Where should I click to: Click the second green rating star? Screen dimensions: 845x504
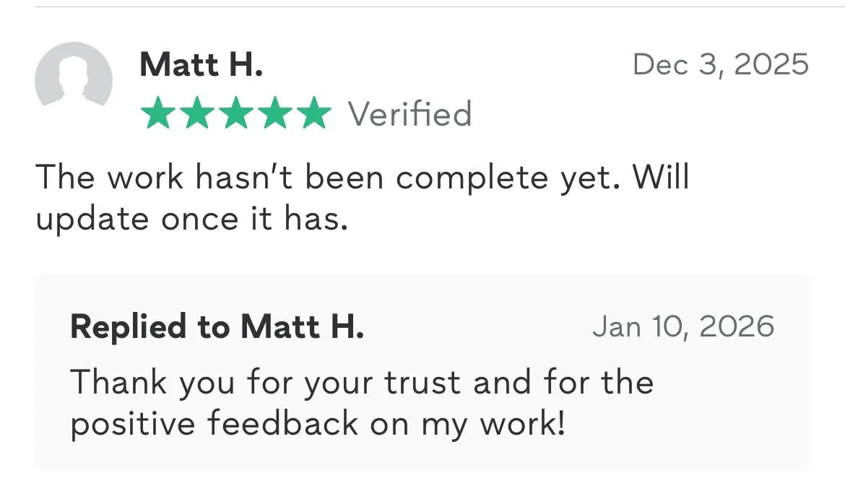[x=196, y=115]
